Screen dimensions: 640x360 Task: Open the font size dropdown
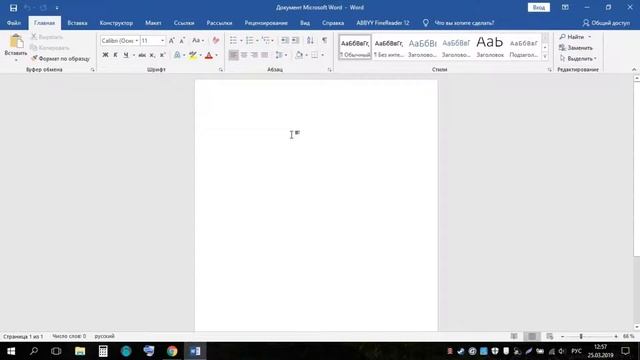click(x=162, y=40)
